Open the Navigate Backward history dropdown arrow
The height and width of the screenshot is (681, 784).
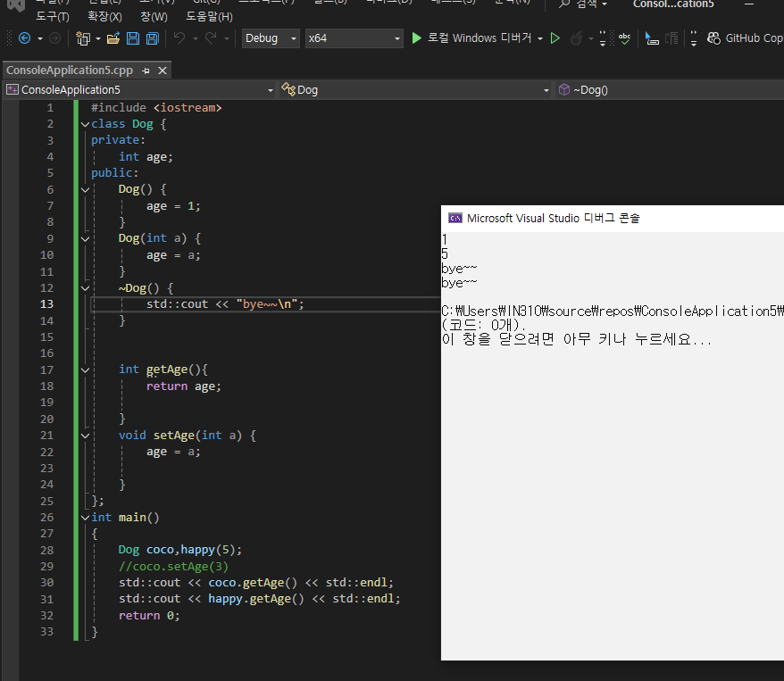point(40,38)
